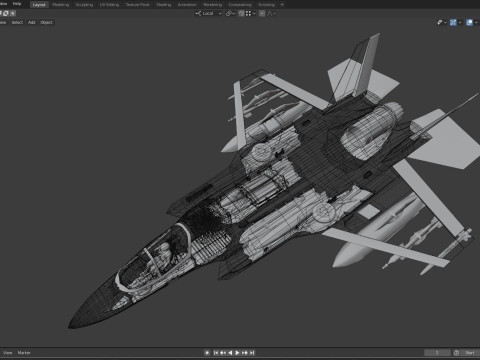Toggle the preview range clock icon

click(x=456, y=353)
